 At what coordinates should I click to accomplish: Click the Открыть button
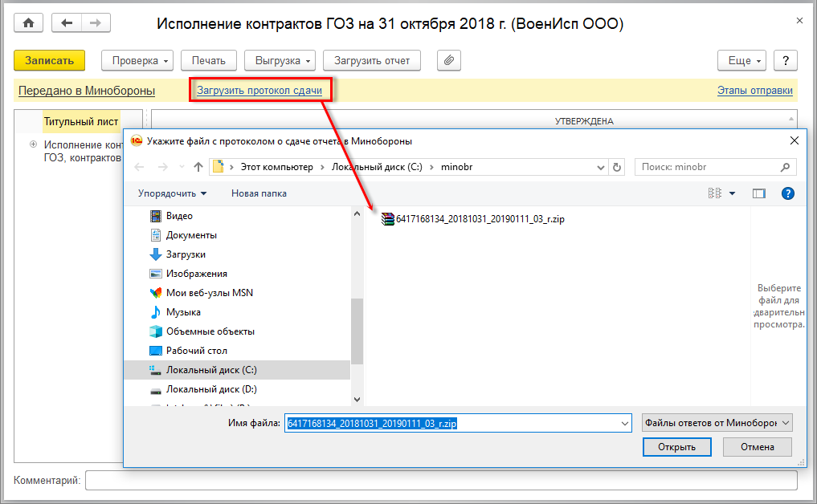coord(677,447)
